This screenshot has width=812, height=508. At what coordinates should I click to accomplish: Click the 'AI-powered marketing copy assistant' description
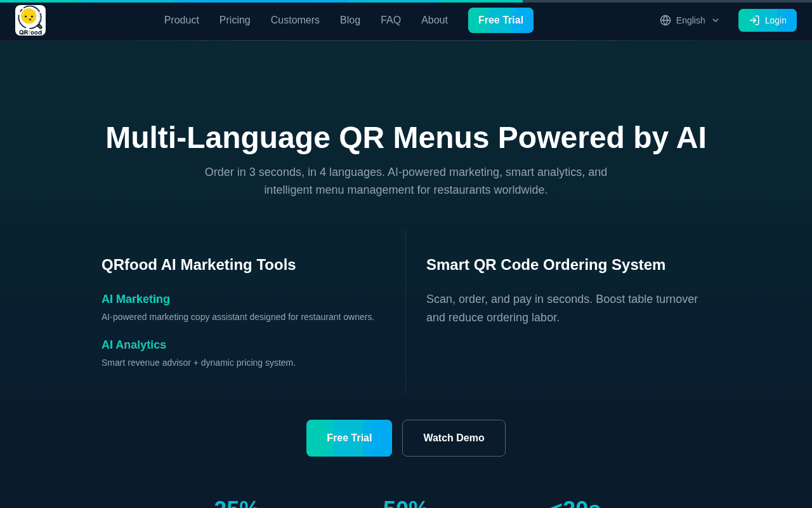(x=238, y=317)
